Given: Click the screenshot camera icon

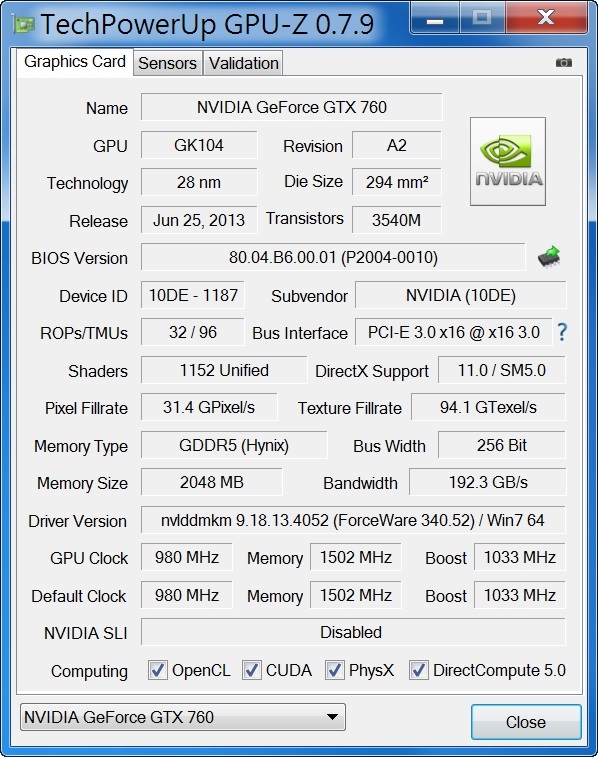Looking at the screenshot, I should point(564,62).
